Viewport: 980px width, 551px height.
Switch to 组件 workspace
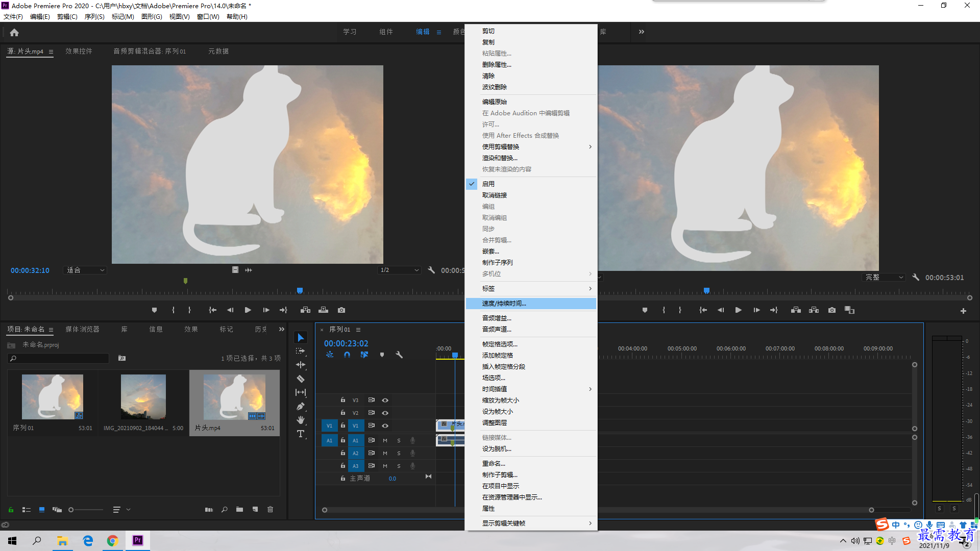[x=386, y=32]
